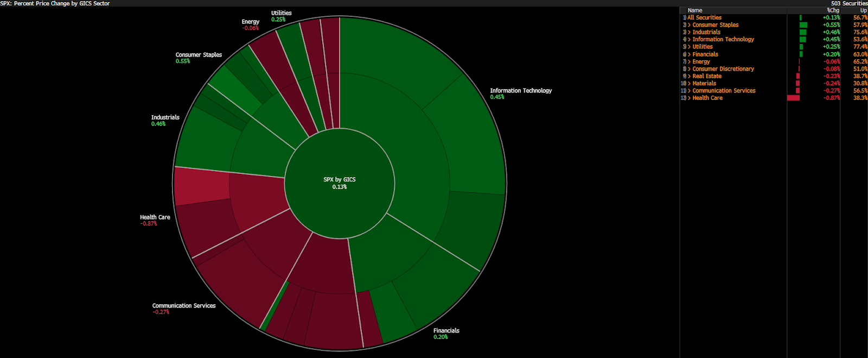
Task: Click the SPX Percent Price Change title
Action: click(x=55, y=3)
